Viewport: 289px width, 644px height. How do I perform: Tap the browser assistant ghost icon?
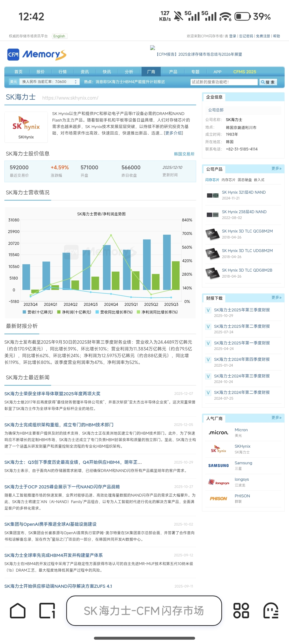(x=271, y=610)
